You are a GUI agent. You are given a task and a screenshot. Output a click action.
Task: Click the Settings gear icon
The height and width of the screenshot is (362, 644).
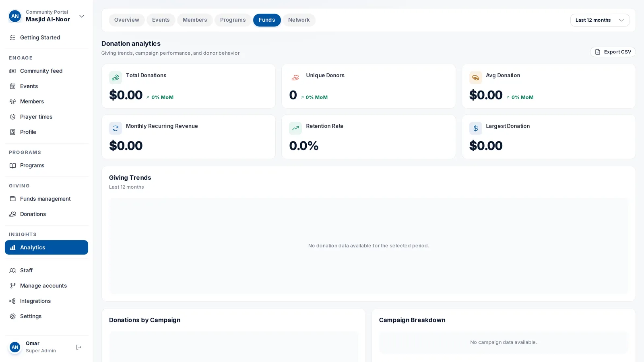[12, 316]
